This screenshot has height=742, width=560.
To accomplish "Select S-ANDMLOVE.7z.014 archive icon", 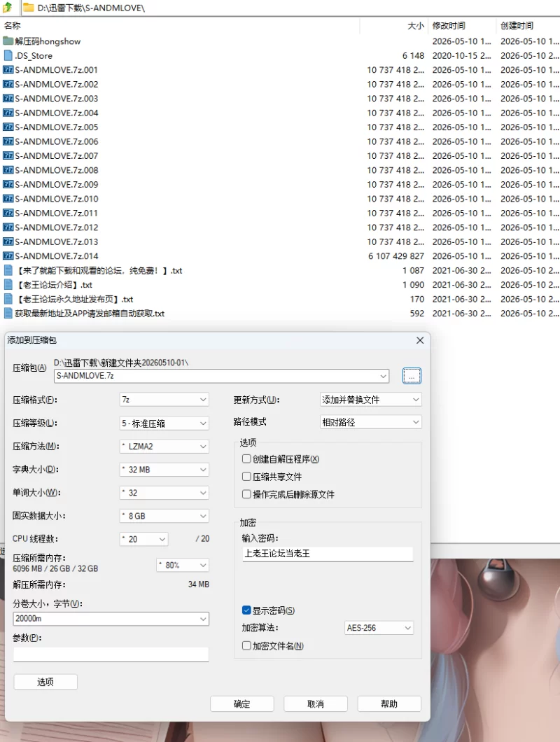I will pos(8,255).
